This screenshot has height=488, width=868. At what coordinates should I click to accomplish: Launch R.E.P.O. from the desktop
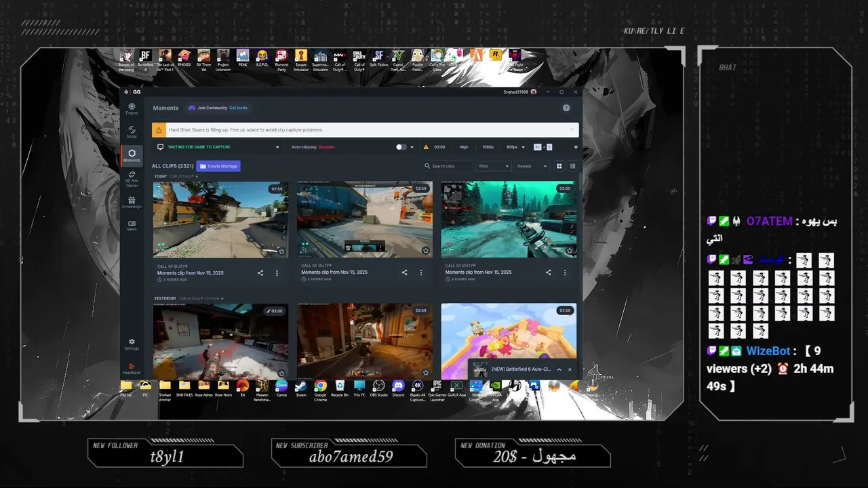tap(262, 60)
